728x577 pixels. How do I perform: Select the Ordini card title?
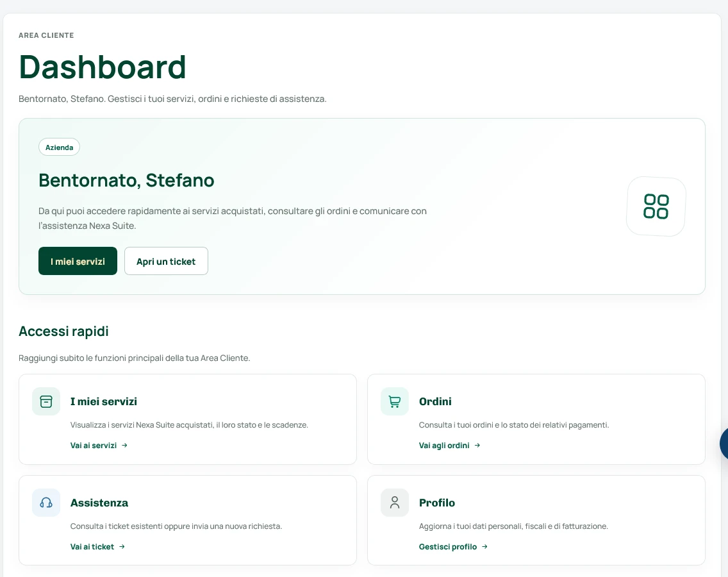[435, 401]
